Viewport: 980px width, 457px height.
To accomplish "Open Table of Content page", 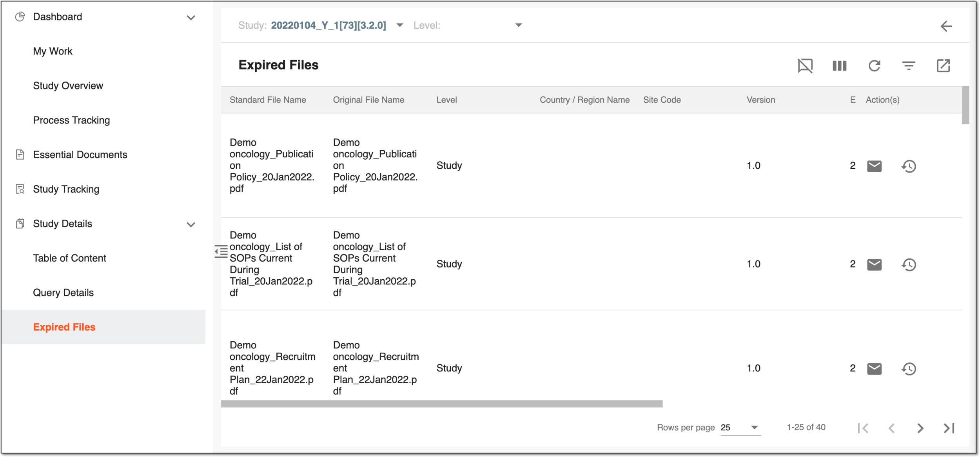I will [x=69, y=258].
